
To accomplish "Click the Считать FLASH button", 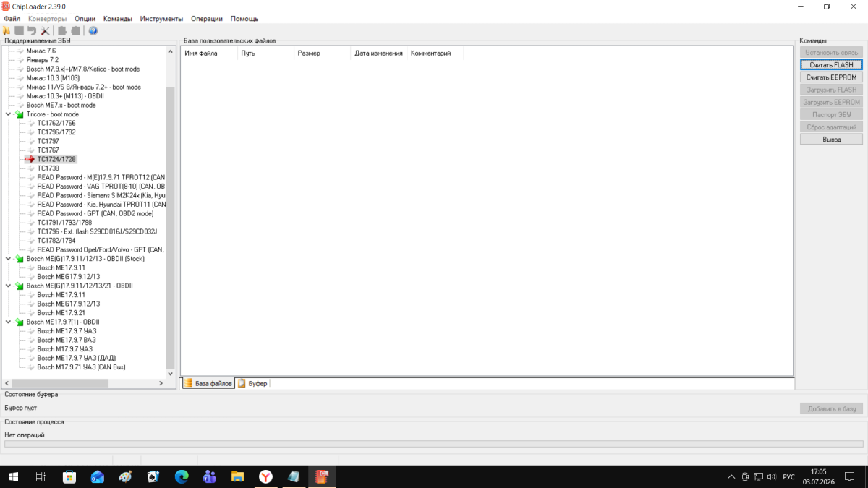I will tap(831, 65).
